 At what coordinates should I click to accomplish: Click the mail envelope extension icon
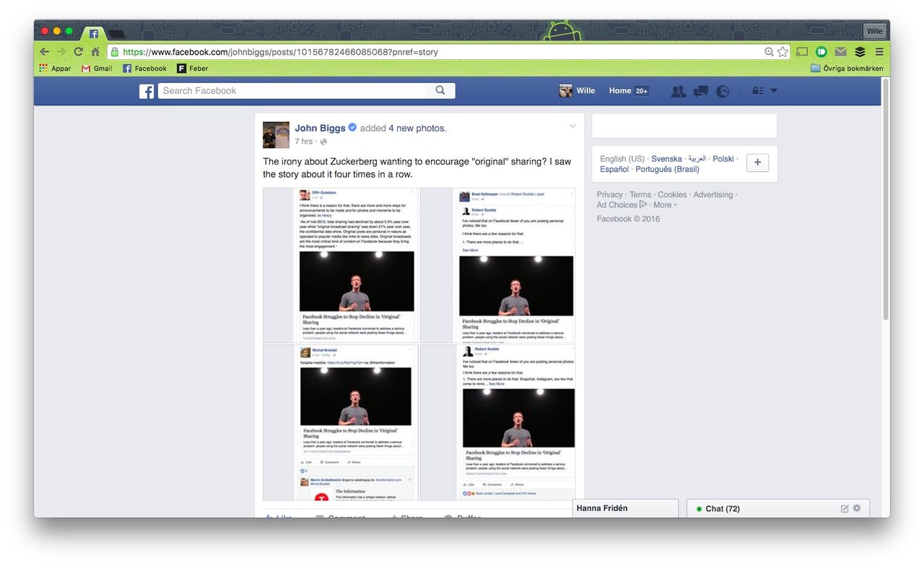tap(841, 52)
